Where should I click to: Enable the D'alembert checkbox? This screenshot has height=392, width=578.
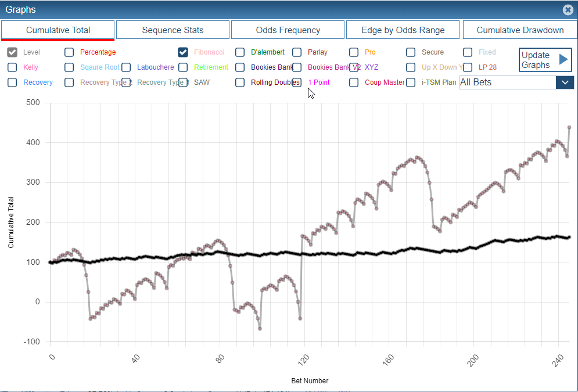point(240,52)
